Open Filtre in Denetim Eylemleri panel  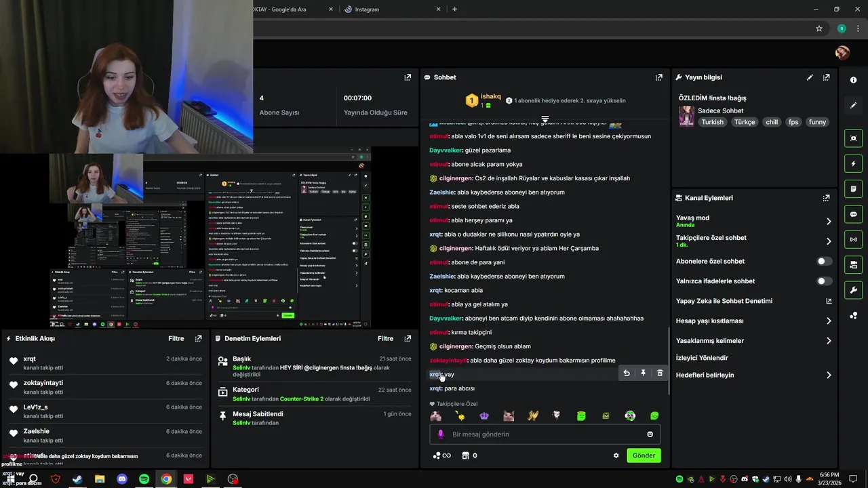tap(386, 338)
